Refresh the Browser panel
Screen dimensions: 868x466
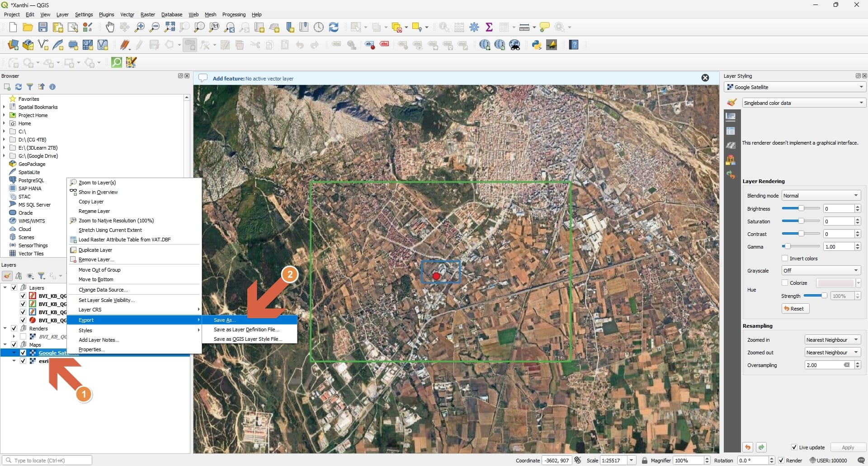click(19, 87)
